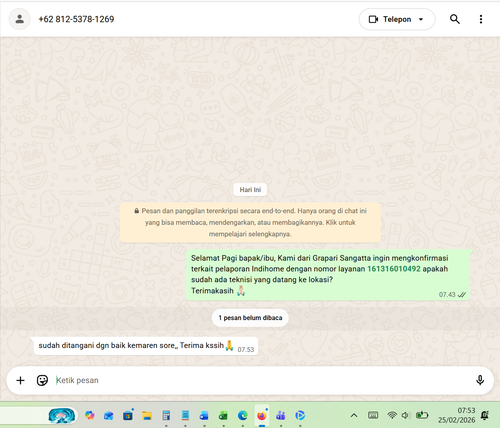Open the three-dot chat menu
The image size is (500, 428).
click(x=481, y=19)
